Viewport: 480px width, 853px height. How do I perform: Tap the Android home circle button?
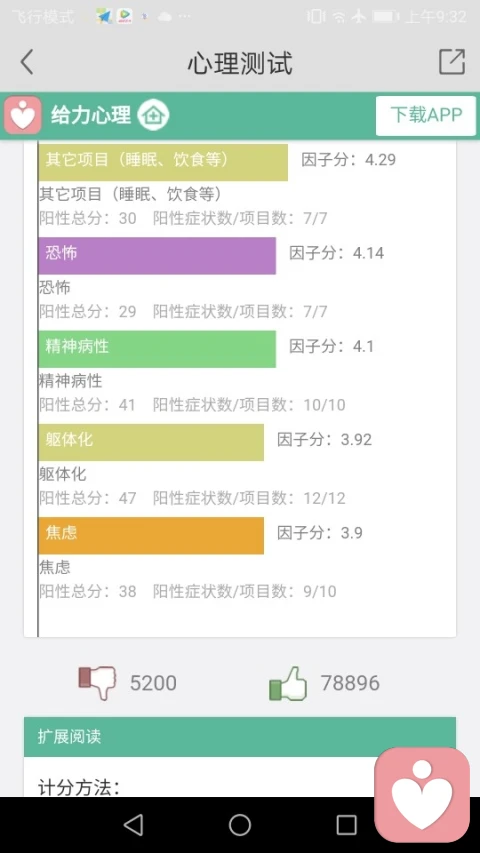[239, 825]
